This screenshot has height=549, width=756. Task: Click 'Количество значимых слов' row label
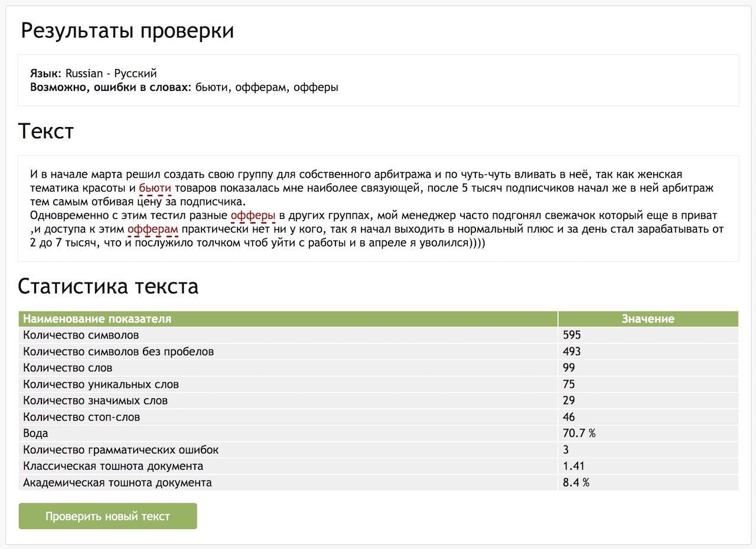tap(95, 401)
